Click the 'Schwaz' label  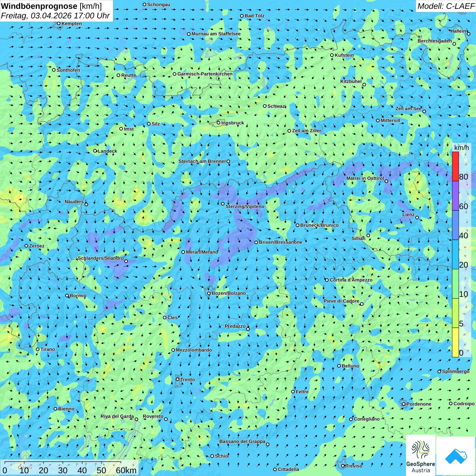pyautogui.click(x=276, y=106)
